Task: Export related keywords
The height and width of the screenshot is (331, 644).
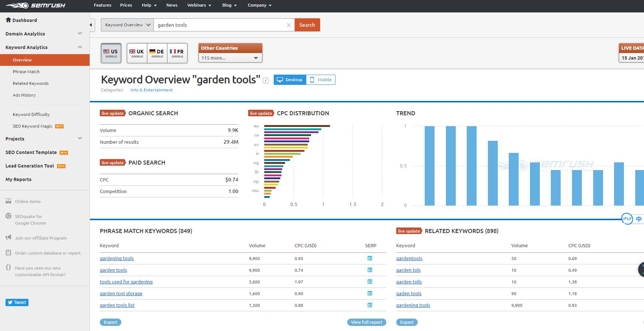Action: click(407, 322)
